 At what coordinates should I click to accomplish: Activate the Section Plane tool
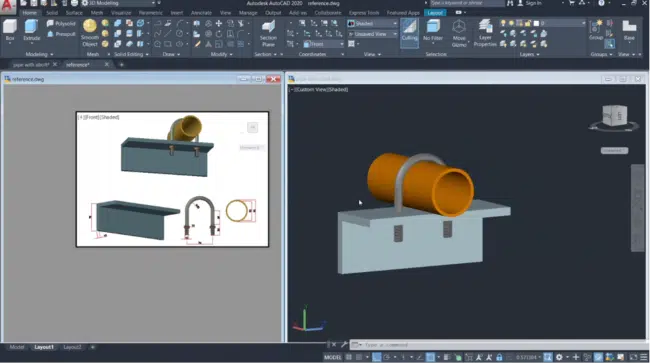(268, 33)
